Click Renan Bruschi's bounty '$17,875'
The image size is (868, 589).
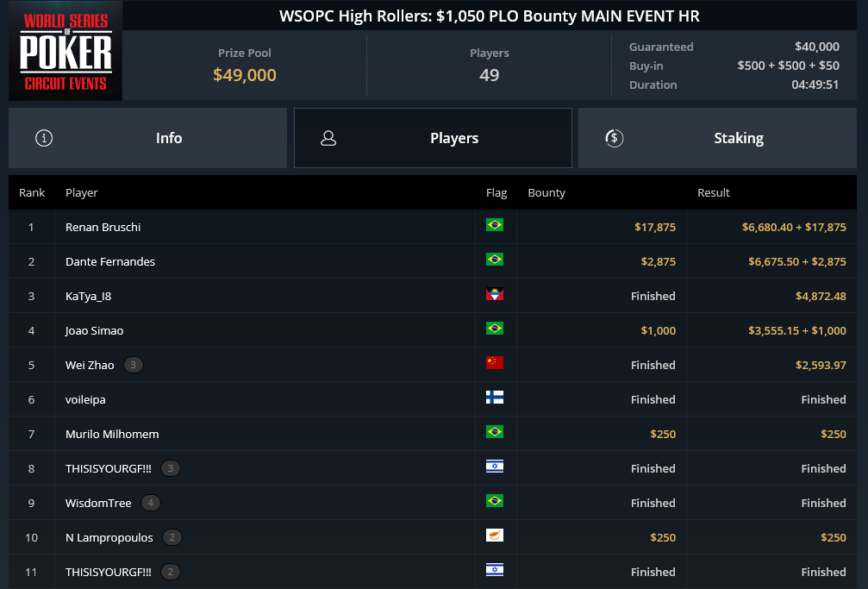(655, 227)
